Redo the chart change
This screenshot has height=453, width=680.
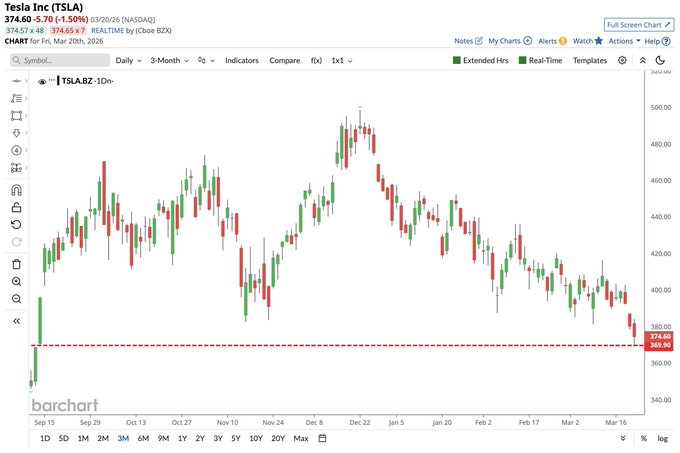coord(16,242)
